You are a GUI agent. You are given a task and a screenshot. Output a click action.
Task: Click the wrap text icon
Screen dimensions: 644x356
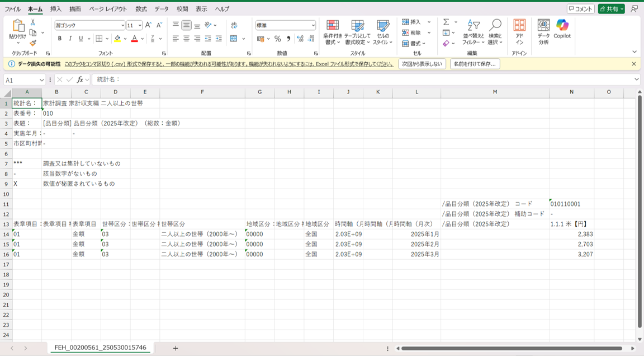point(234,25)
